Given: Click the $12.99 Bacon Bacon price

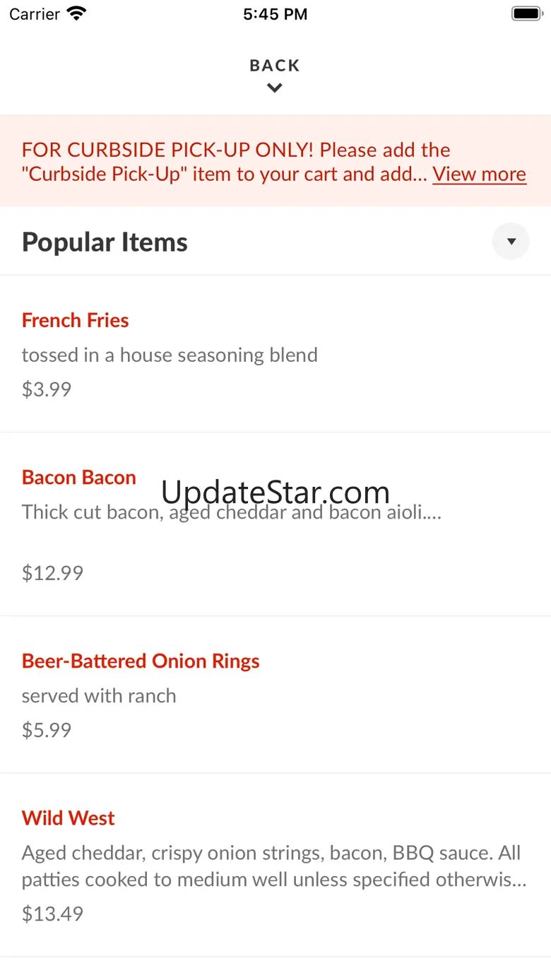Looking at the screenshot, I should point(52,572).
